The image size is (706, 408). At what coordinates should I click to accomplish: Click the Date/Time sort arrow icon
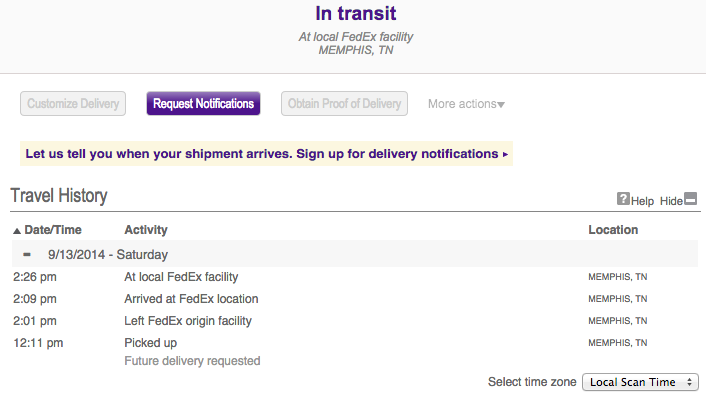pyautogui.click(x=16, y=230)
